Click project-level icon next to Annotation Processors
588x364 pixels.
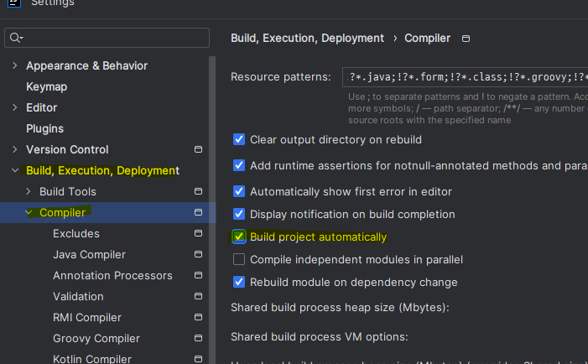click(199, 276)
